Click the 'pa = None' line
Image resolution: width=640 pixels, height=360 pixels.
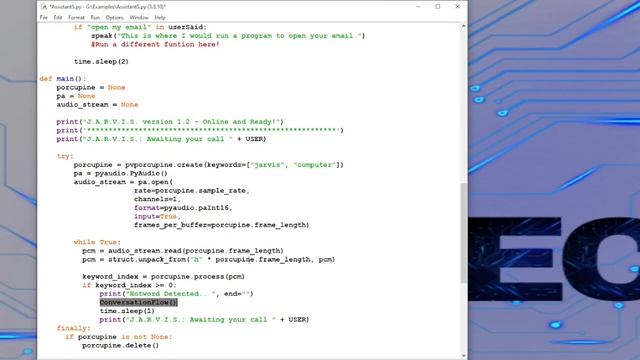[76, 96]
